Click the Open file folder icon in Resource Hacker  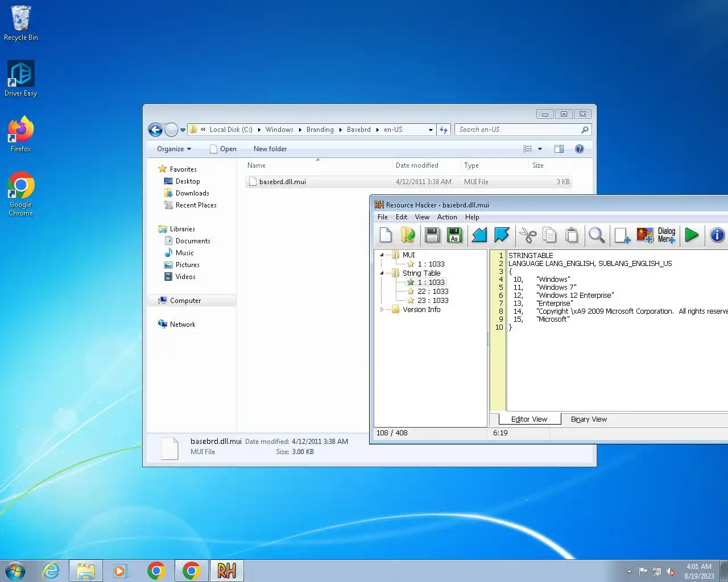(x=408, y=235)
